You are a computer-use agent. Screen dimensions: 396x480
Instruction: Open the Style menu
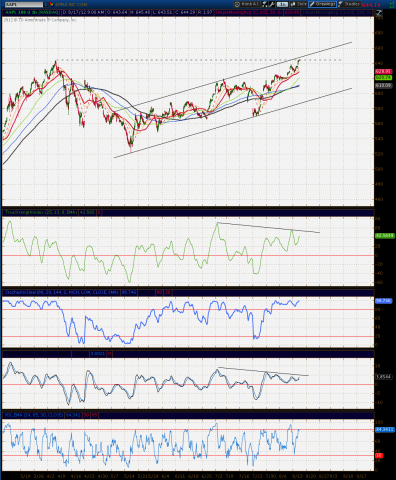point(298,4)
